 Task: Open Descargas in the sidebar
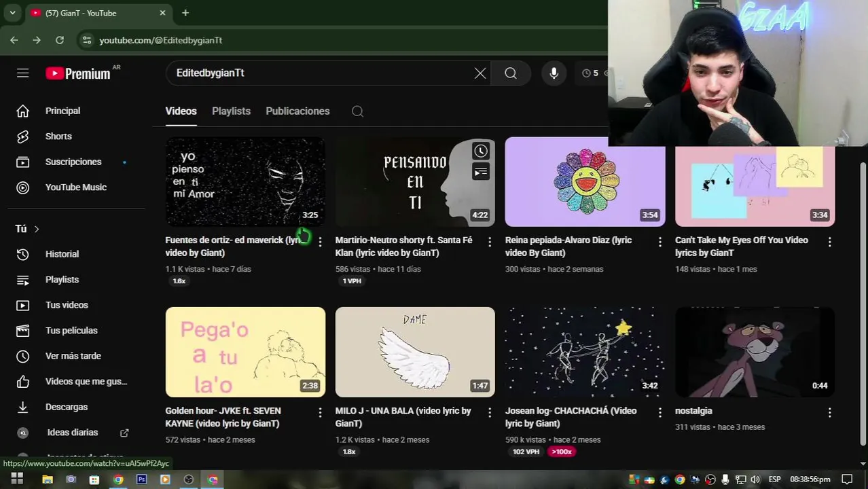click(67, 407)
